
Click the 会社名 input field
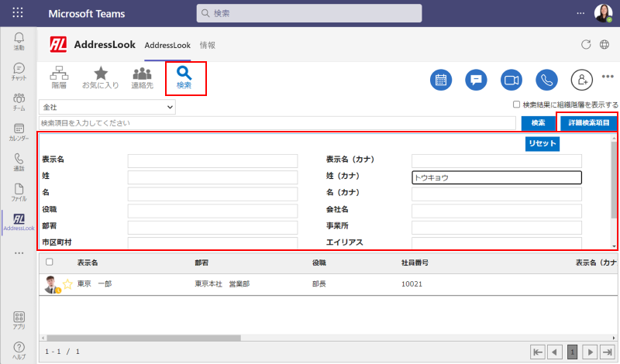tap(496, 211)
